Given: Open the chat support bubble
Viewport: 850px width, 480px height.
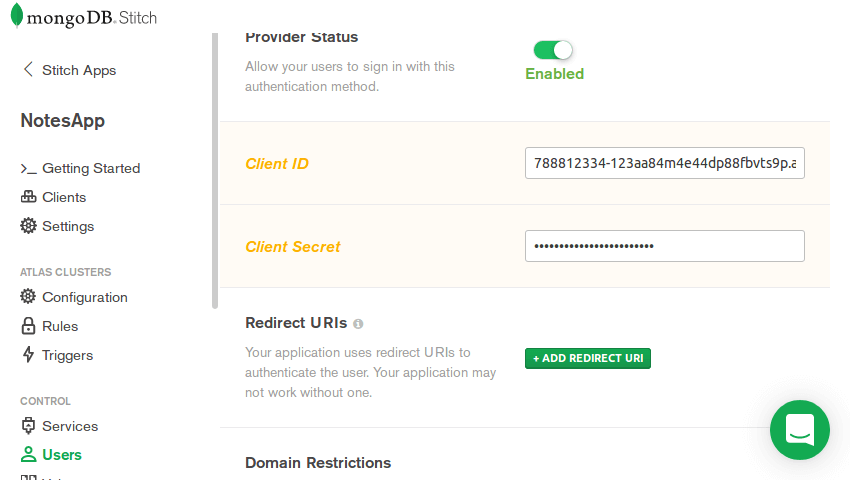Looking at the screenshot, I should point(800,430).
